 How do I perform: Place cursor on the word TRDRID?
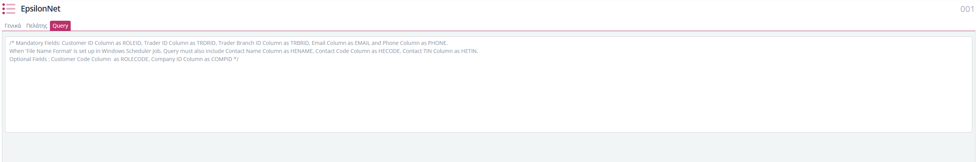pos(206,43)
